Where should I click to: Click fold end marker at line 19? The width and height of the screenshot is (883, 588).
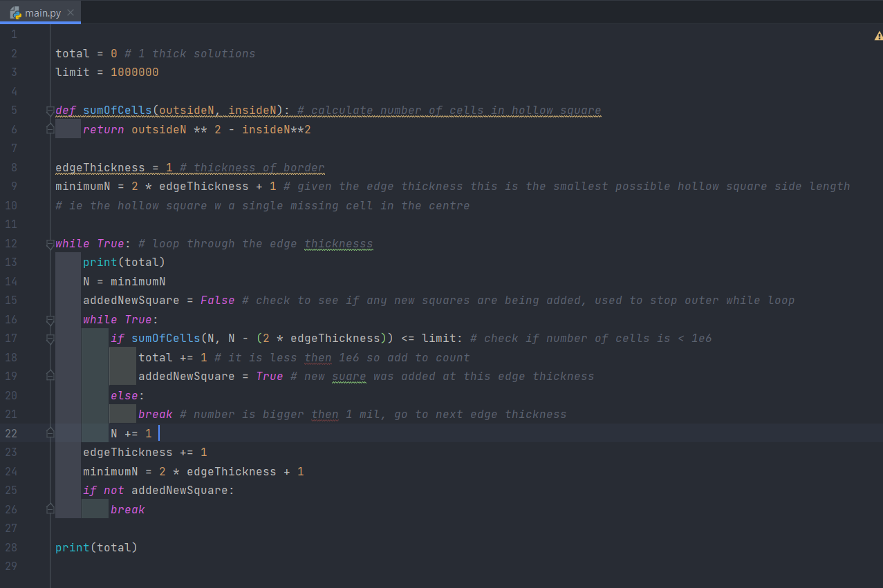click(x=50, y=376)
